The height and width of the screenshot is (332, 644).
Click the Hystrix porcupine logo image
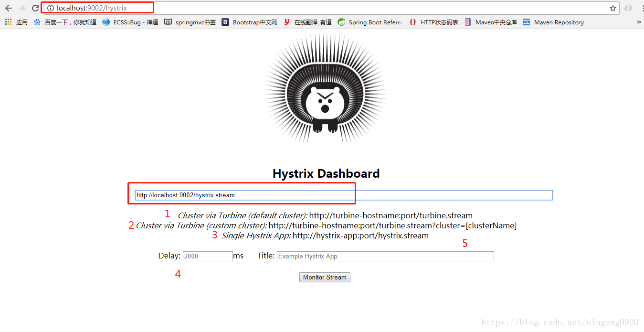coord(326,89)
